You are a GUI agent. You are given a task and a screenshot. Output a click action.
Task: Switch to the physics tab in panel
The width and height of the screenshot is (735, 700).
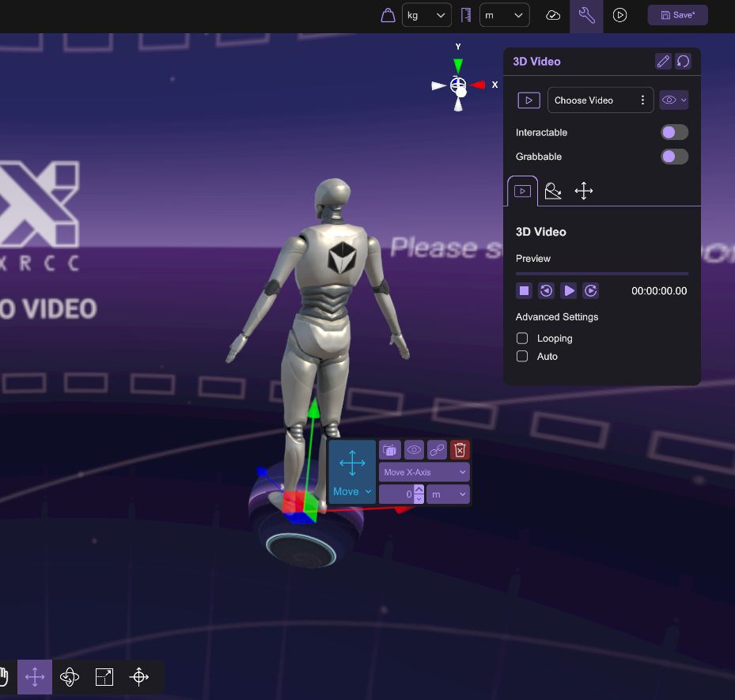[553, 191]
